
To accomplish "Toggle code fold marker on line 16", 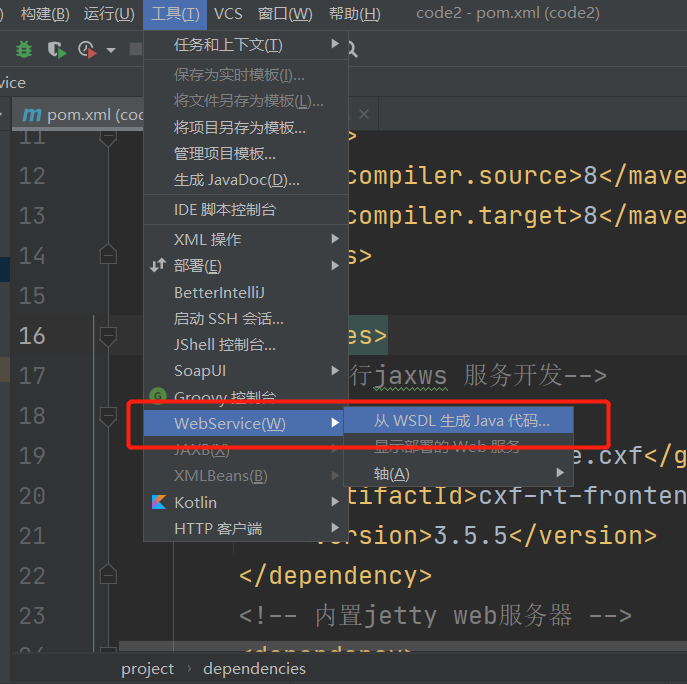I will (x=108, y=337).
